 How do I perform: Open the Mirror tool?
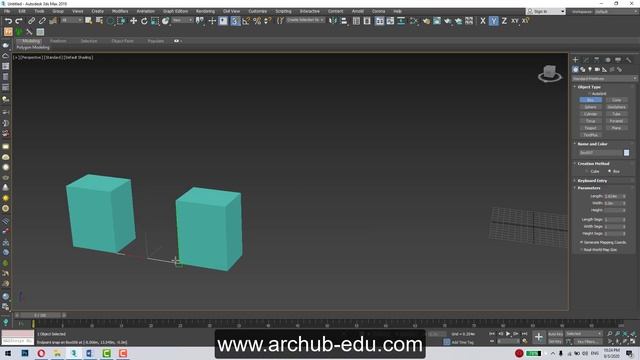[x=333, y=21]
